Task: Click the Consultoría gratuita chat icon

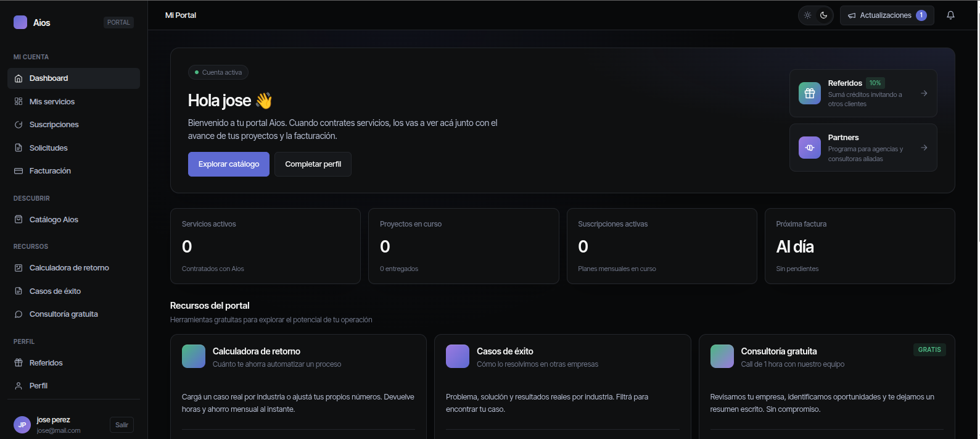Action: [x=19, y=314]
